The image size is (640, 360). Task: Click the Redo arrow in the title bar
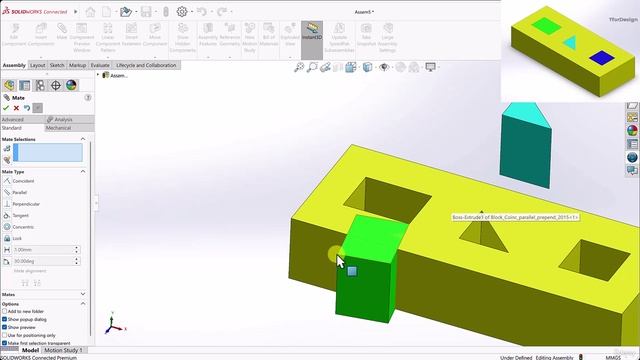pyautogui.click(x=222, y=11)
